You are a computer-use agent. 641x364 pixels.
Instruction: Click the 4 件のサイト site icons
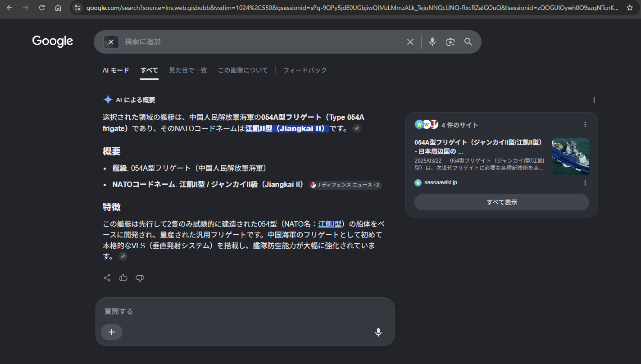(x=426, y=124)
